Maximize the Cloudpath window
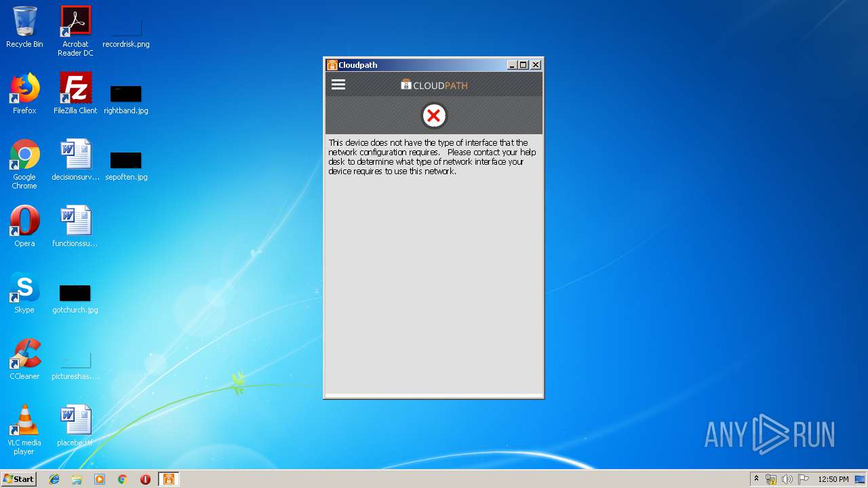Viewport: 868px width, 488px height. [523, 65]
